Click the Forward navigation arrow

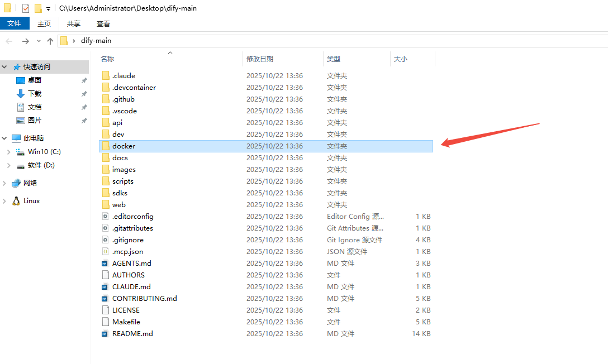pyautogui.click(x=25, y=41)
